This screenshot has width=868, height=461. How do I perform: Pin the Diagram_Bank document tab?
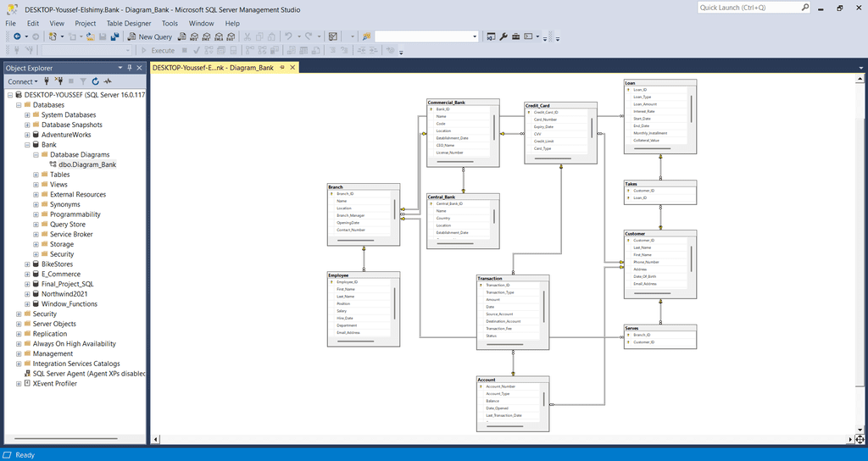pyautogui.click(x=284, y=68)
